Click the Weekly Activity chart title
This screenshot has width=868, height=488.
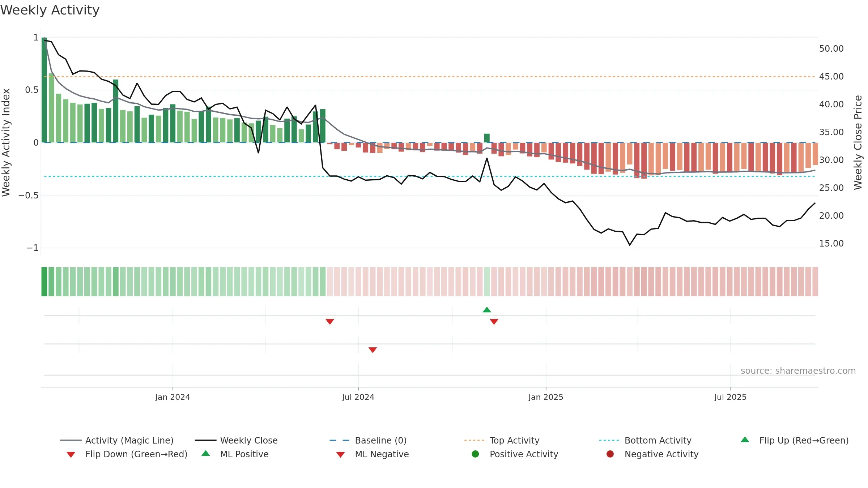[x=50, y=10]
